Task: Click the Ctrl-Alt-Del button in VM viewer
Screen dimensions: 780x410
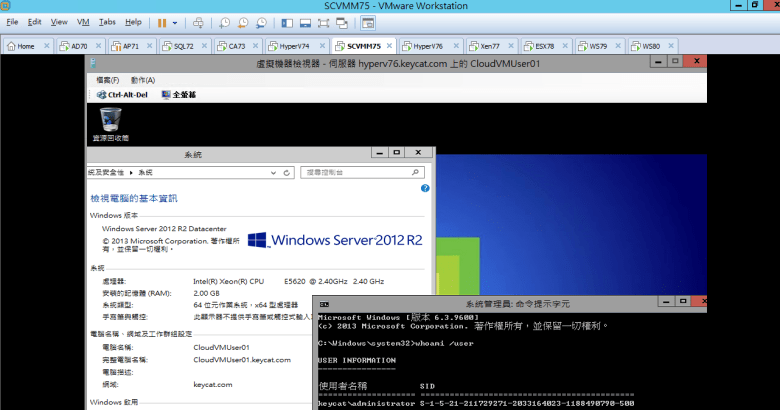Action: click(120, 94)
